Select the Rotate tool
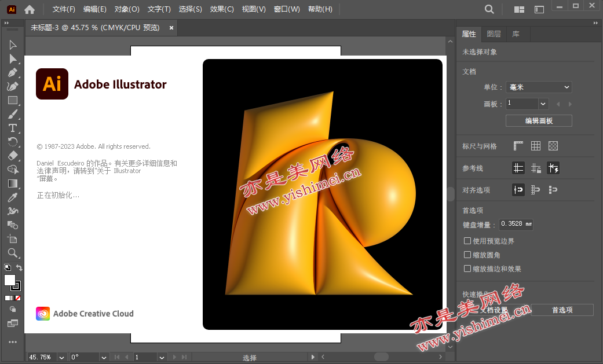Viewport: 603px width, 364px height. 13,142
